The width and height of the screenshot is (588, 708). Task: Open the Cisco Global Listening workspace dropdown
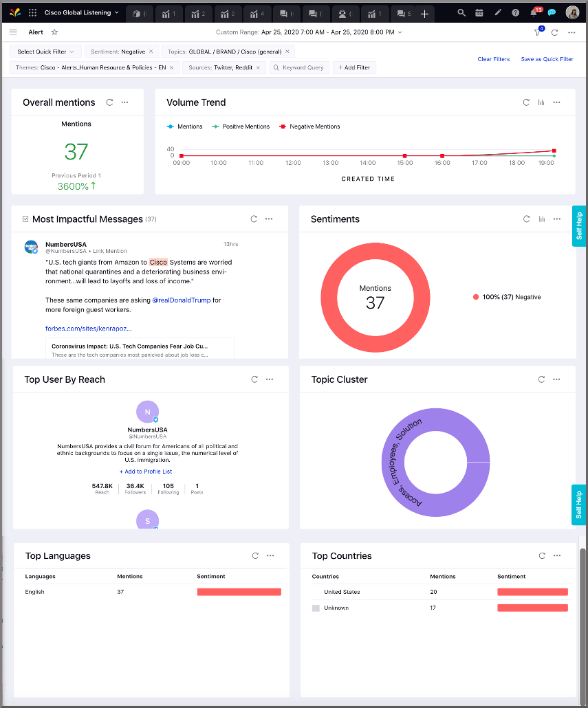pos(81,13)
